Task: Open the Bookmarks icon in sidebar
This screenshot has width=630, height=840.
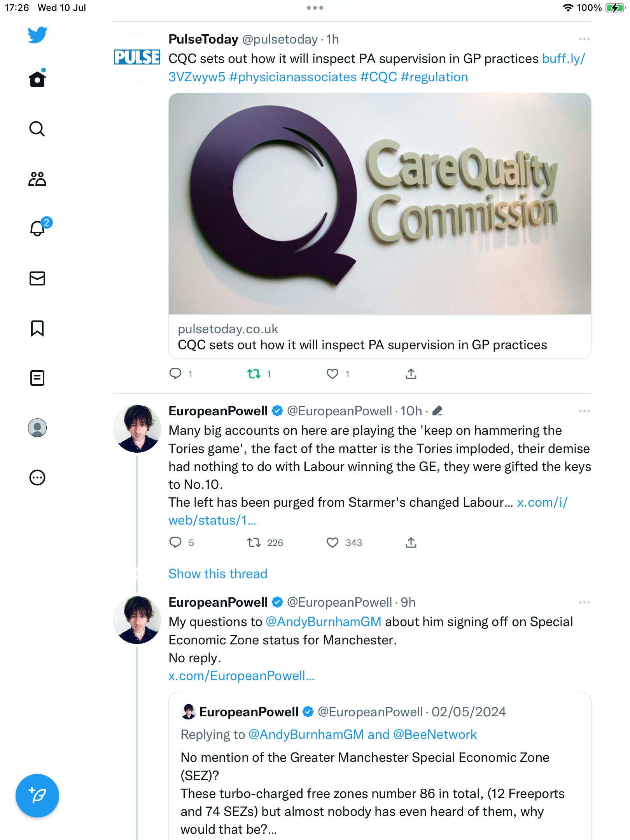Action: (x=37, y=328)
